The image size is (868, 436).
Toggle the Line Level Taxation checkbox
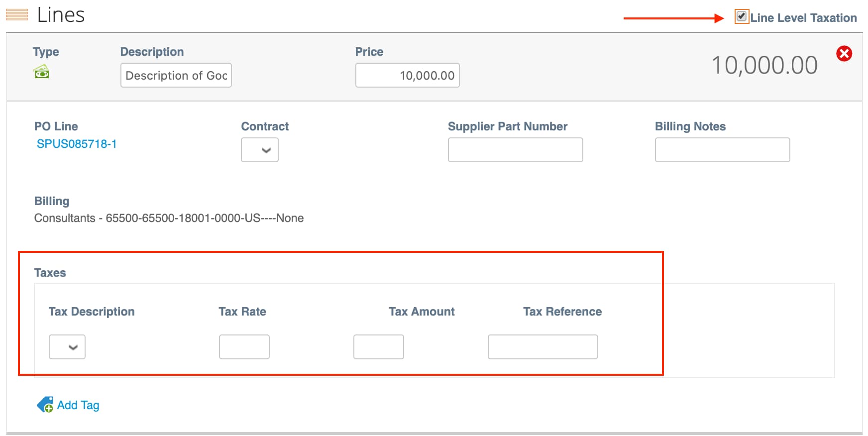coord(741,16)
